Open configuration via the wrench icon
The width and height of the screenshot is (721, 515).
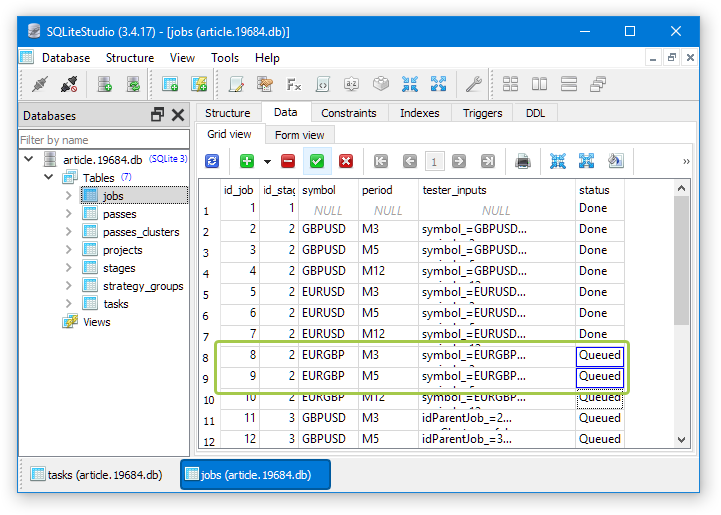click(x=474, y=85)
